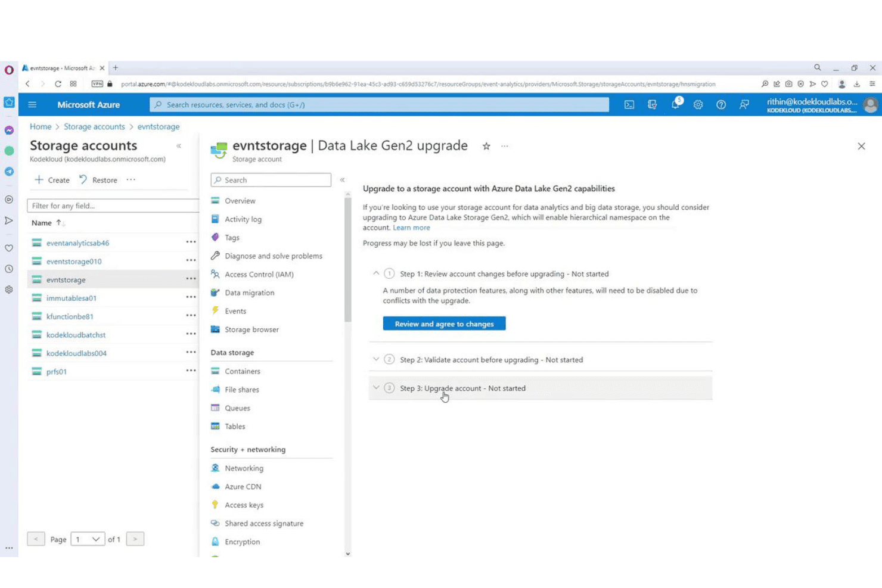
Task: Open more options for eventanalyticsab46
Action: pos(191,242)
